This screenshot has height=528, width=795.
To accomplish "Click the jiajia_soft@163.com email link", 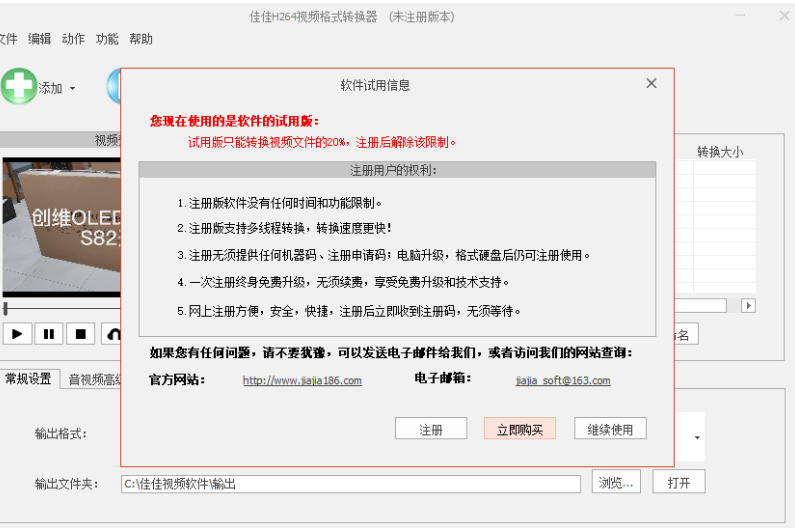I will point(563,380).
